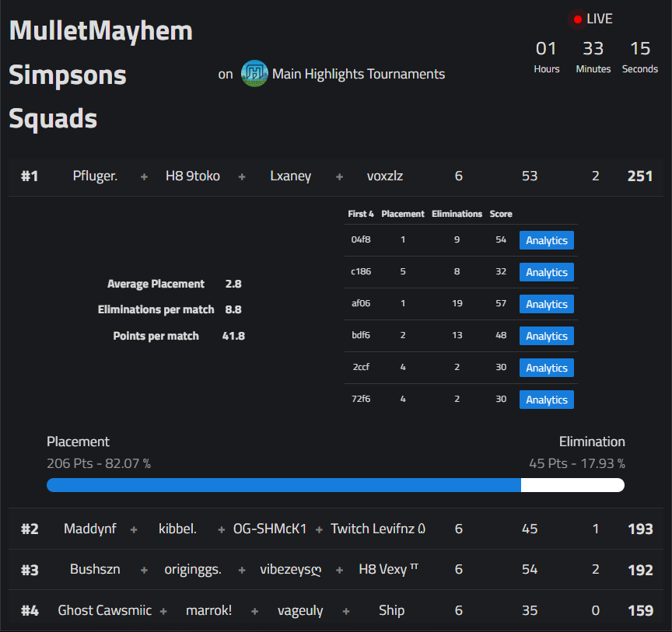Select player OG-SHMcK1
Image resolution: width=672 pixels, height=632 pixels.
tap(270, 529)
